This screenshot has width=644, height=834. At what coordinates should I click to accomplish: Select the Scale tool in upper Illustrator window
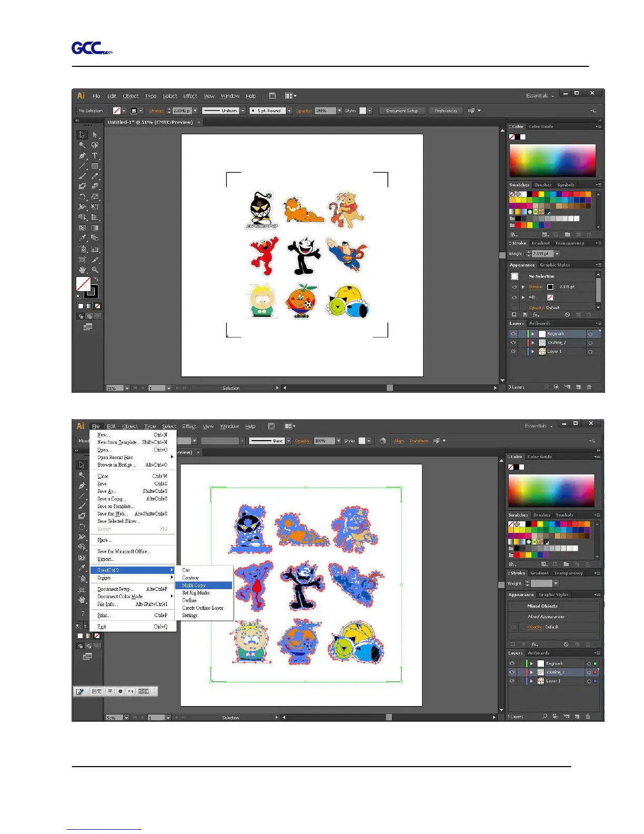tap(95, 196)
